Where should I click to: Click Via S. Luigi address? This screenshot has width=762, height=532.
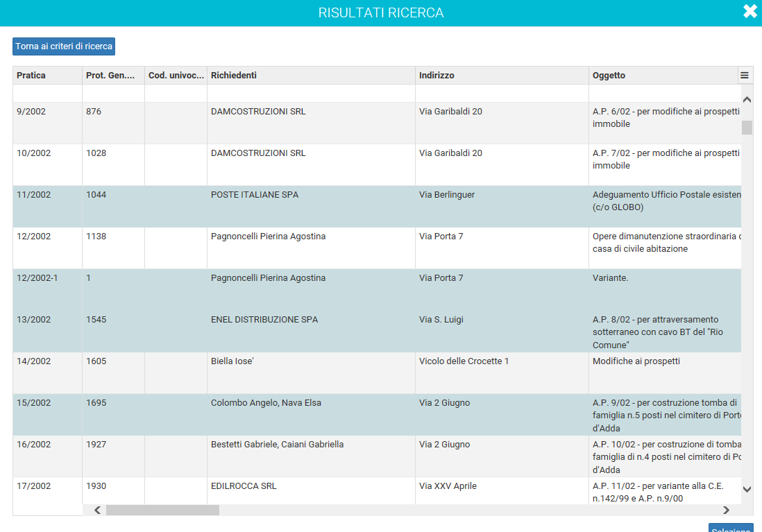441,320
